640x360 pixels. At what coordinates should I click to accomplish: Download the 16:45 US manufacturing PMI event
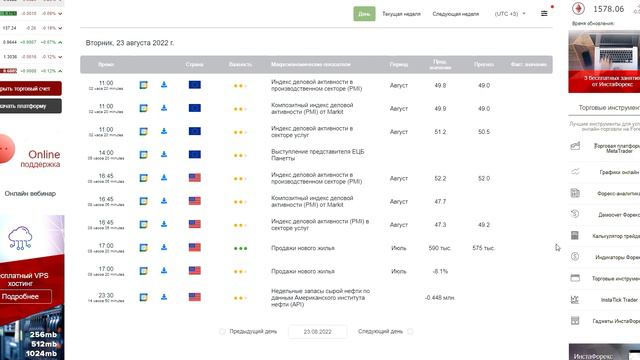point(164,178)
